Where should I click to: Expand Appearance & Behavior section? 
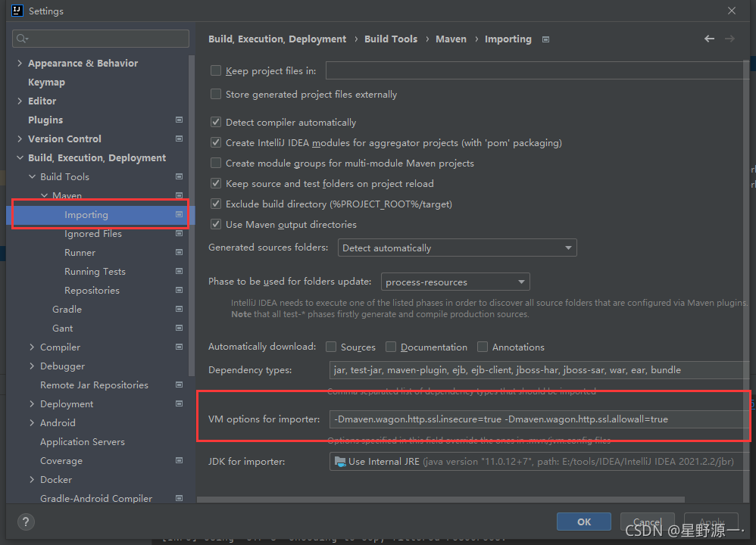[x=20, y=63]
